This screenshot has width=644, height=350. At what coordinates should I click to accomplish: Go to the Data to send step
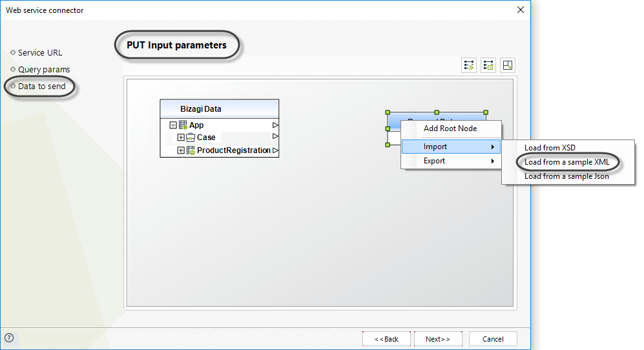pos(41,87)
